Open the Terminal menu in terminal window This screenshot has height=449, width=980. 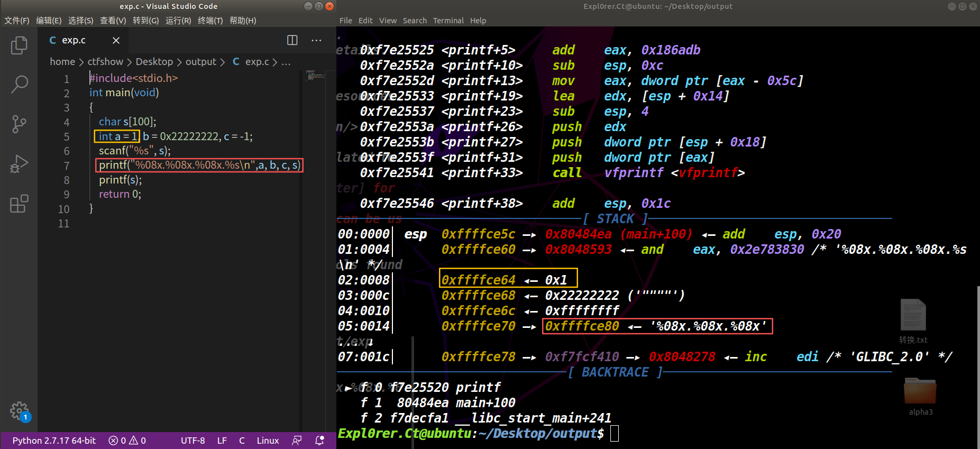tap(448, 21)
